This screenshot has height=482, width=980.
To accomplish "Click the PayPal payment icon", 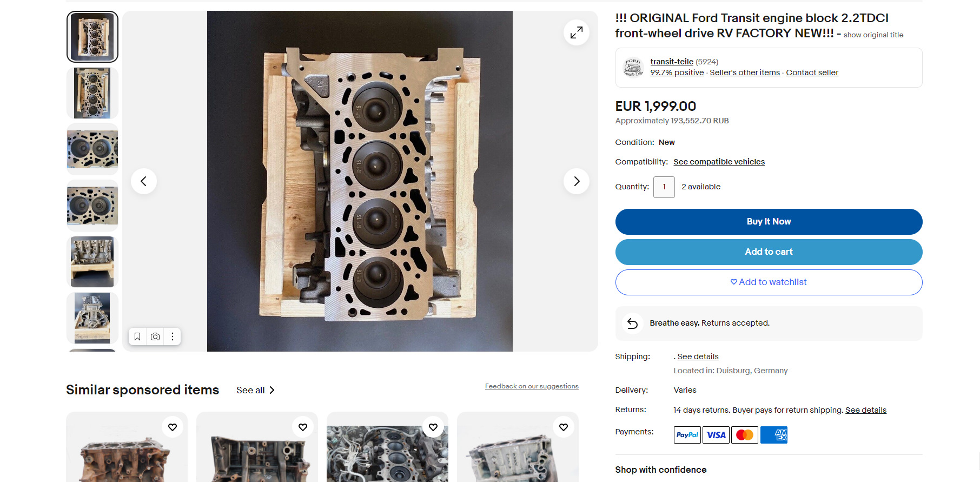I will point(687,435).
